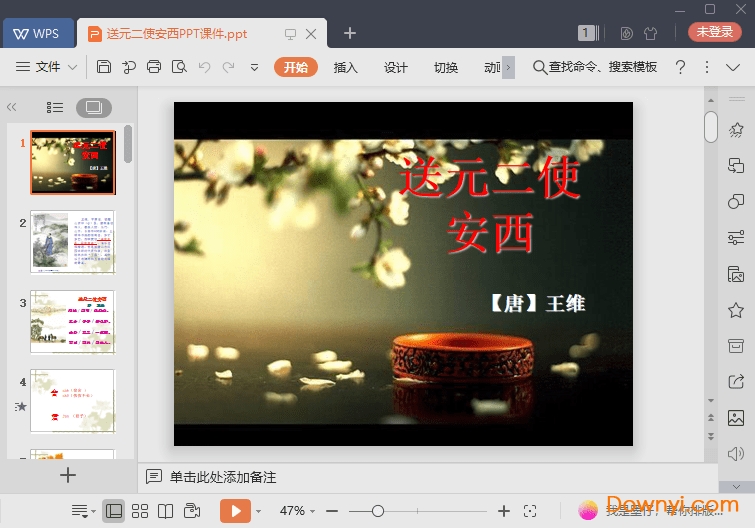Click the zoom slider handle
755x528 pixels.
(378, 511)
